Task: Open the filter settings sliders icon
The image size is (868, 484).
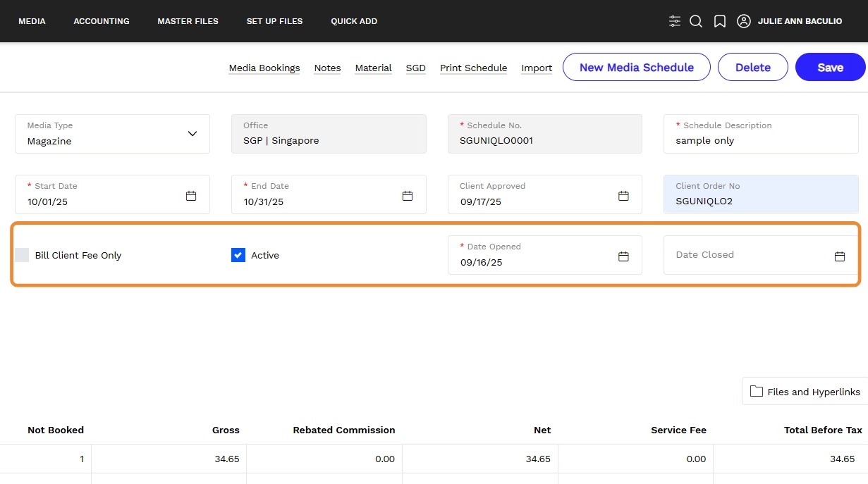Action: tap(675, 21)
